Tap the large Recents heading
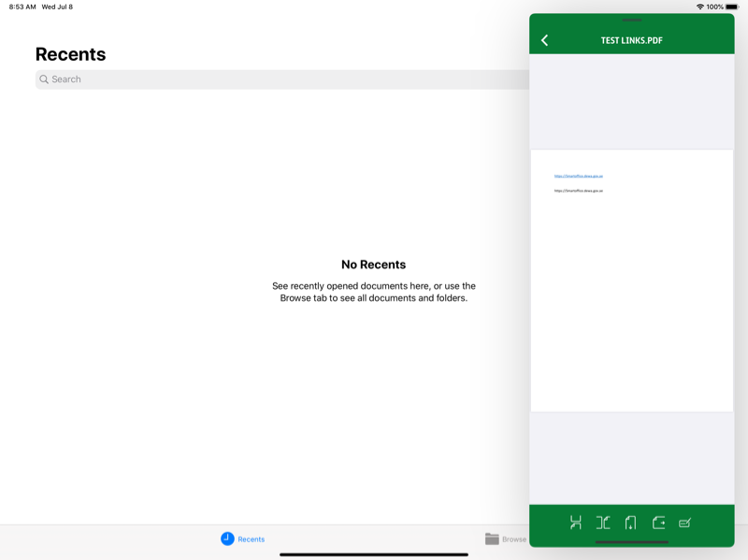Image resolution: width=748 pixels, height=560 pixels. (x=70, y=54)
